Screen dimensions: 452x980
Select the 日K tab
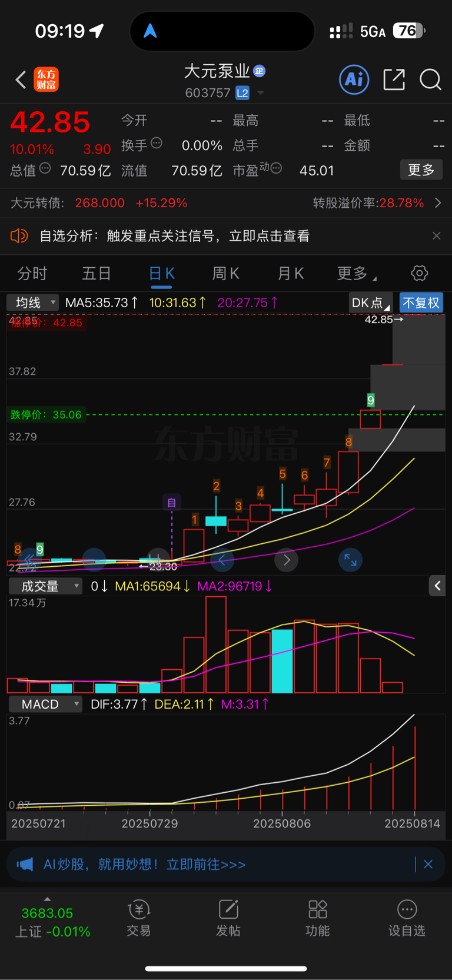[x=162, y=274]
